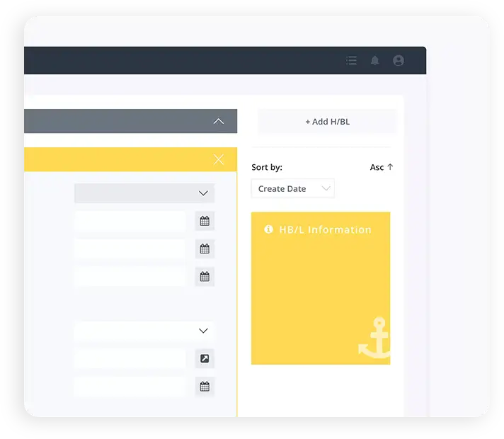Open the bottom calendar date picker icon
The image size is (504, 439).
coord(205,387)
